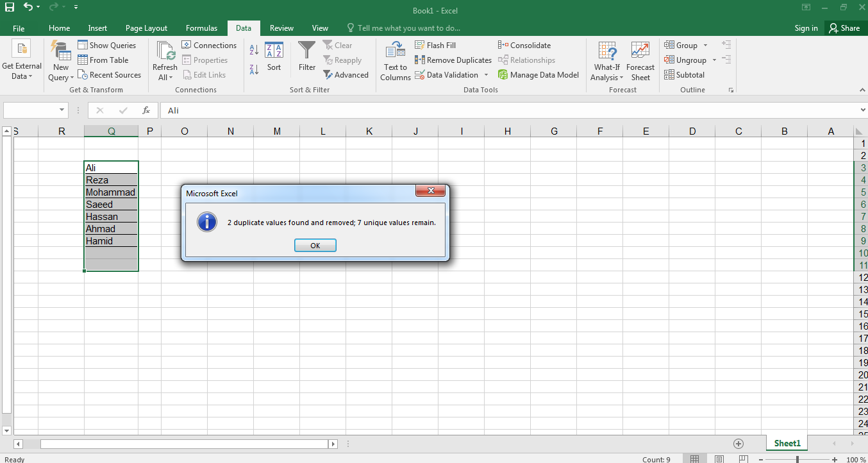Image resolution: width=868 pixels, height=463 pixels.
Task: Click the Sort A to Z icon
Action: point(254,50)
